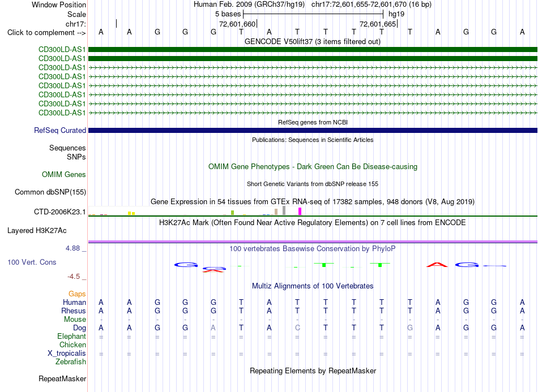Open the 100 Vert. Cons label

(x=32, y=262)
